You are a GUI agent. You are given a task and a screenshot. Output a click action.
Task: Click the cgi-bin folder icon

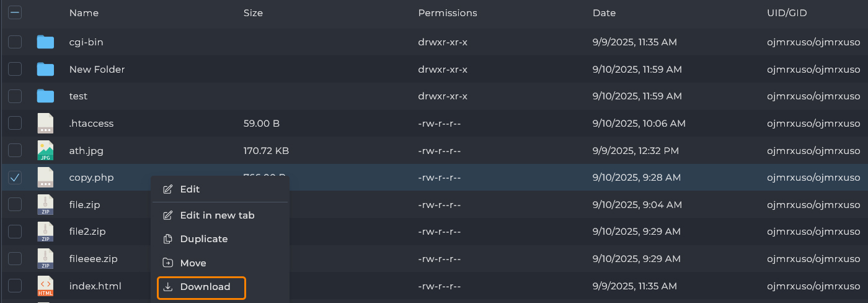click(x=45, y=42)
